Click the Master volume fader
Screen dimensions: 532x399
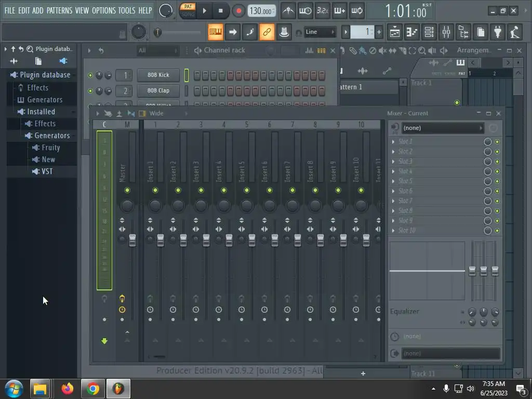(x=132, y=240)
